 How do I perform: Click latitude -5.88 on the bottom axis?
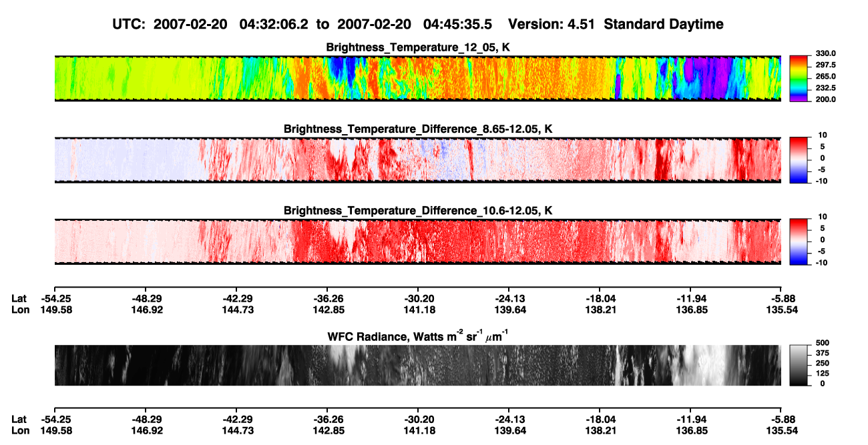tap(783, 419)
